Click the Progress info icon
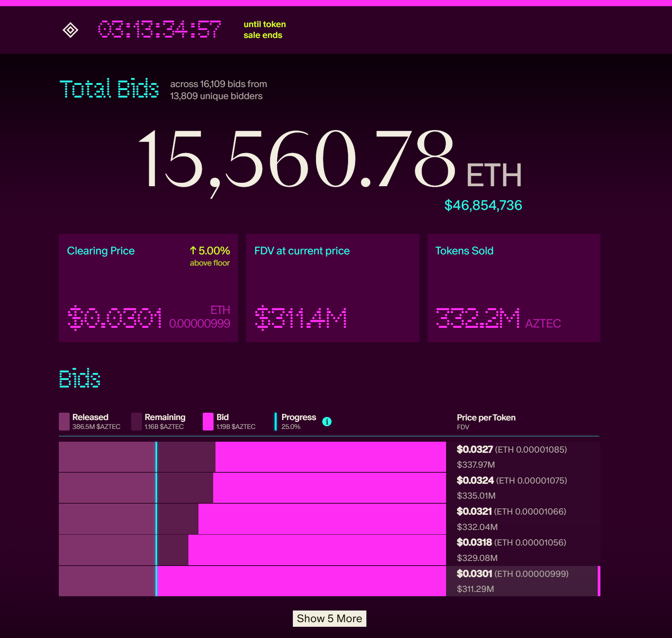The height and width of the screenshot is (638, 672). 327,422
